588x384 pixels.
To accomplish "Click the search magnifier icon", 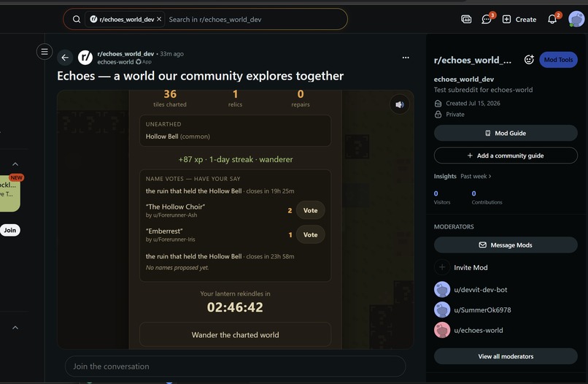I will tap(77, 19).
